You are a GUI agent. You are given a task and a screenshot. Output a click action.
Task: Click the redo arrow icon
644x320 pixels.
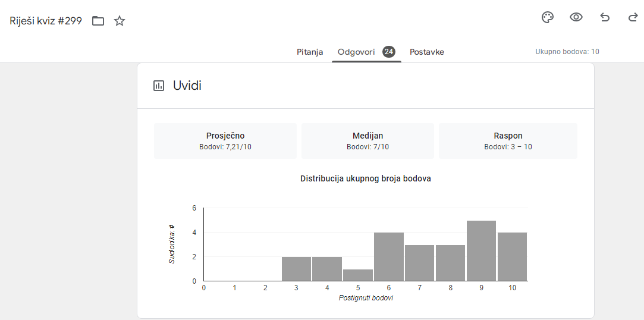tap(633, 17)
